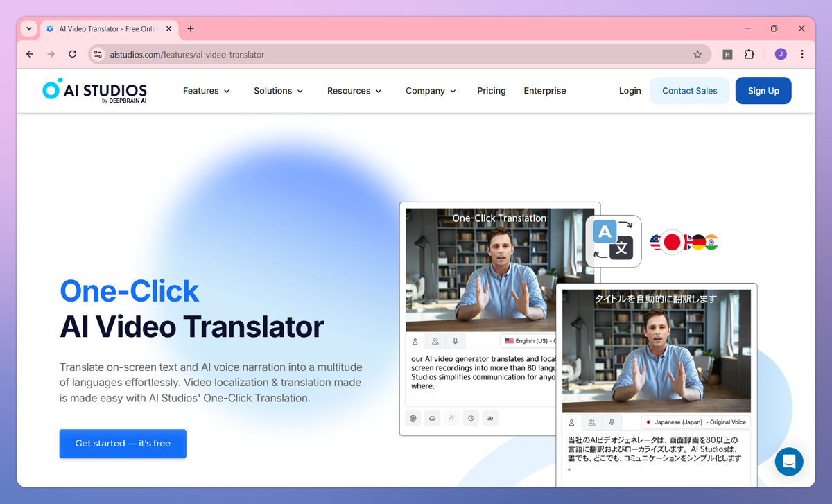Click the ChatGPT script icon

(x=413, y=418)
